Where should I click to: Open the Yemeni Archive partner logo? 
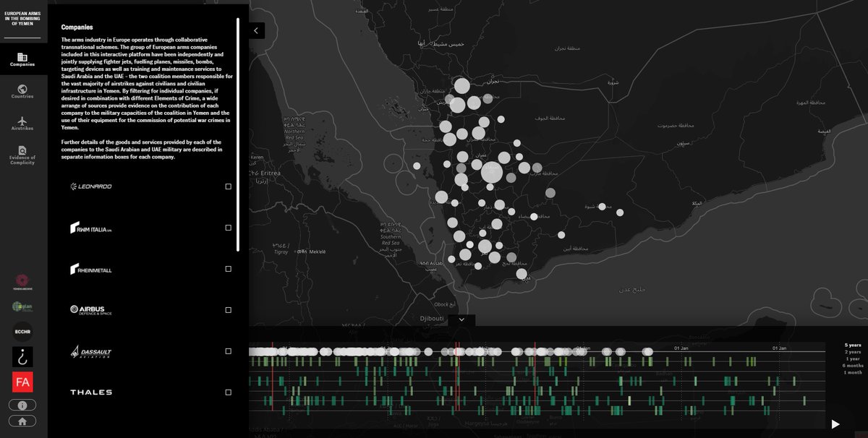tap(22, 281)
